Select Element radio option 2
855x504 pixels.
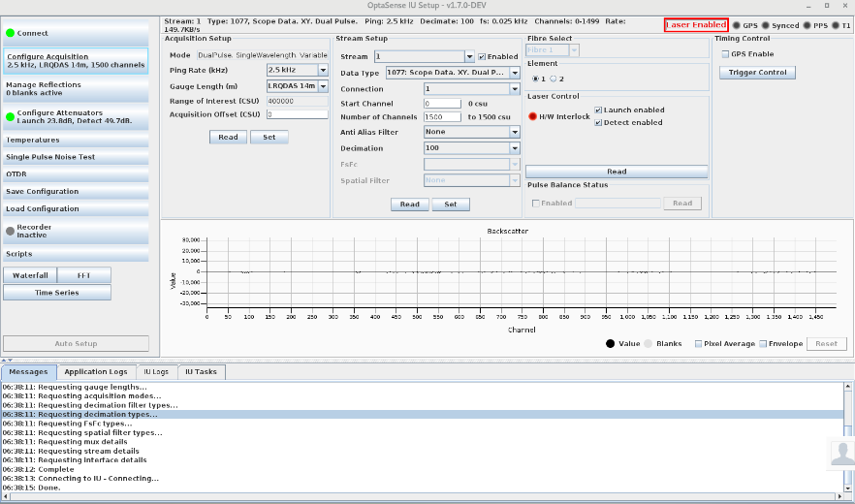point(554,79)
